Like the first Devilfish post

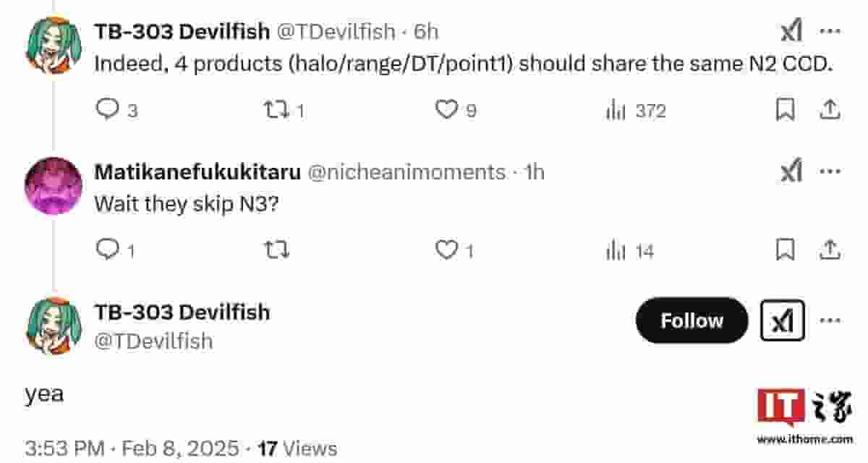click(x=446, y=110)
